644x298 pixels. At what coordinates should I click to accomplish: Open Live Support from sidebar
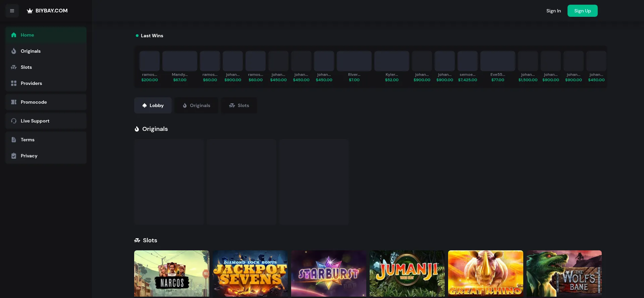click(46, 121)
